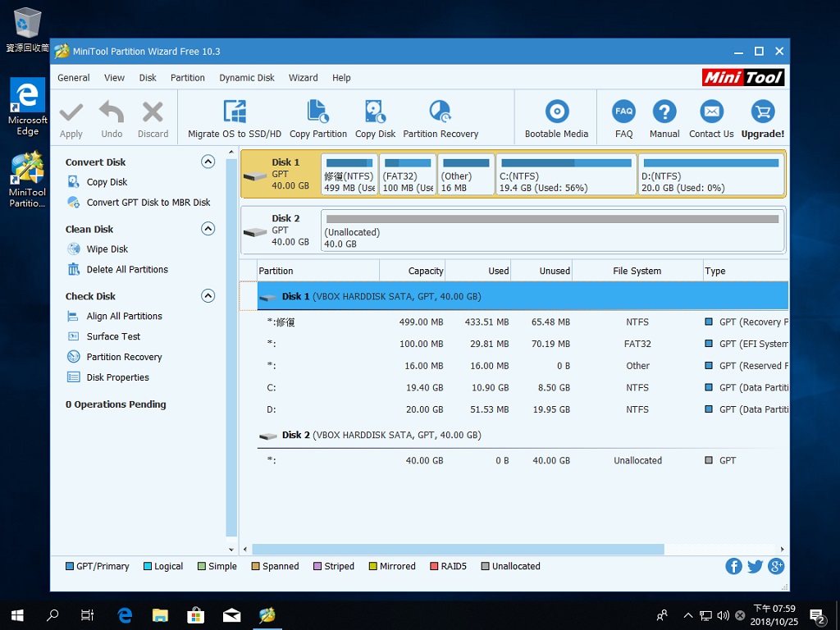Click the Upgrade! cart icon
This screenshot has height=630, width=840.
(763, 112)
